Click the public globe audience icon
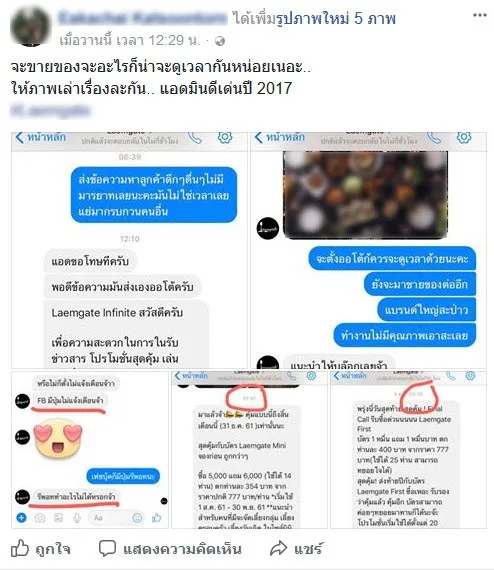Screen dimensions: 494x570 [220, 41]
